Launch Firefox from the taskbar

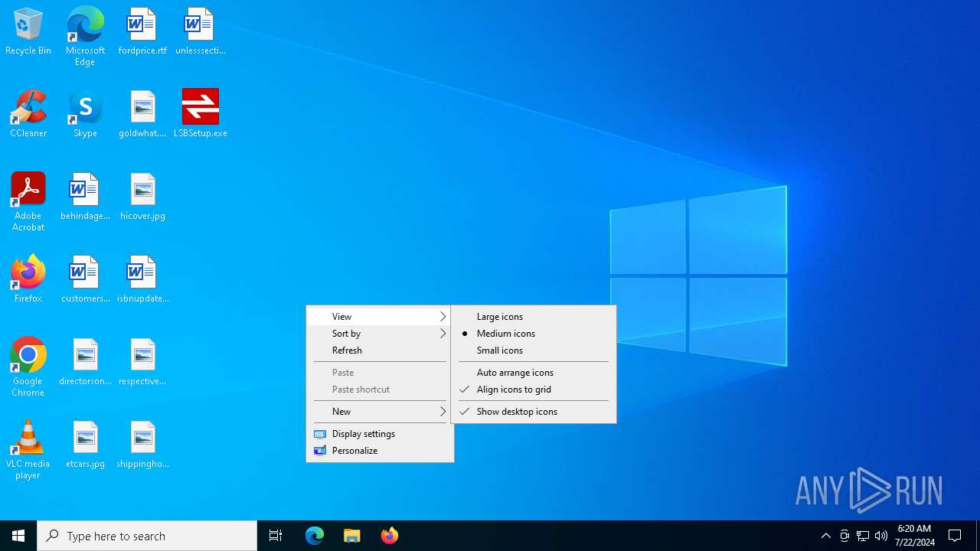point(389,536)
